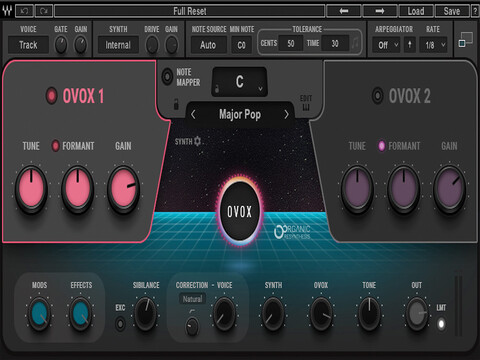This screenshot has width=480, height=360.
Task: Click the Voice Gate knob
Action: point(61,45)
